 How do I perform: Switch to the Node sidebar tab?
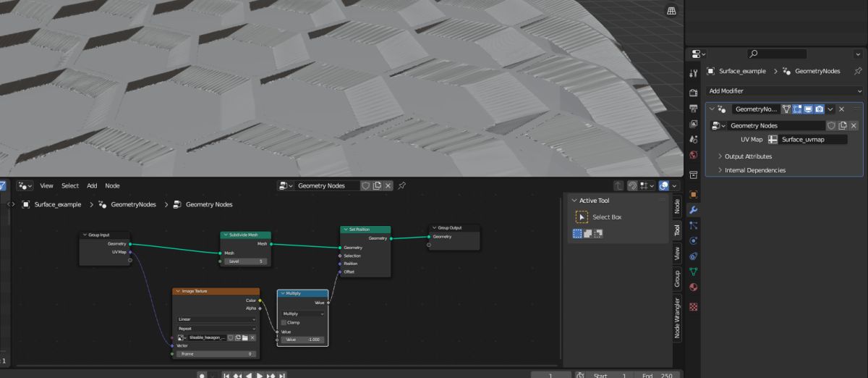pyautogui.click(x=677, y=206)
